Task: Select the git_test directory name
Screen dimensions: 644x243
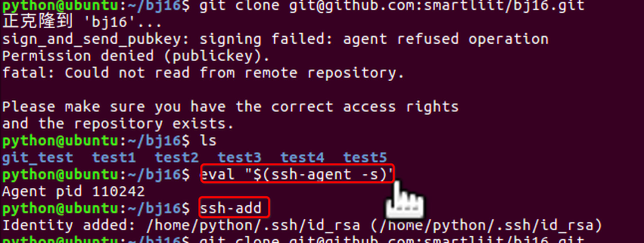Action: click(x=38, y=158)
